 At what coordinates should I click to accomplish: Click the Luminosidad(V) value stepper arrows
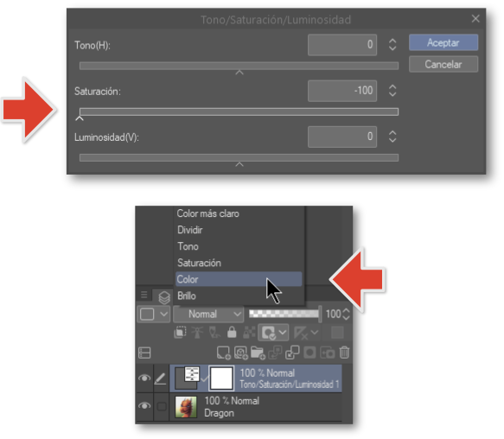point(392,137)
